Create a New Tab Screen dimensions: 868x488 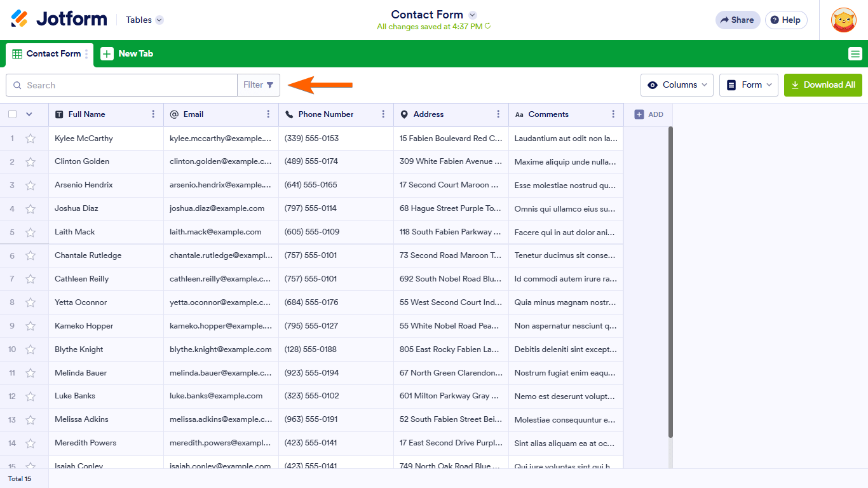127,54
